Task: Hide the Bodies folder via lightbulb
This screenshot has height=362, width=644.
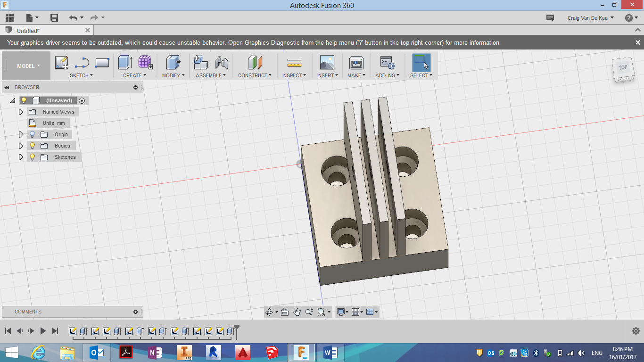Action: (x=32, y=146)
